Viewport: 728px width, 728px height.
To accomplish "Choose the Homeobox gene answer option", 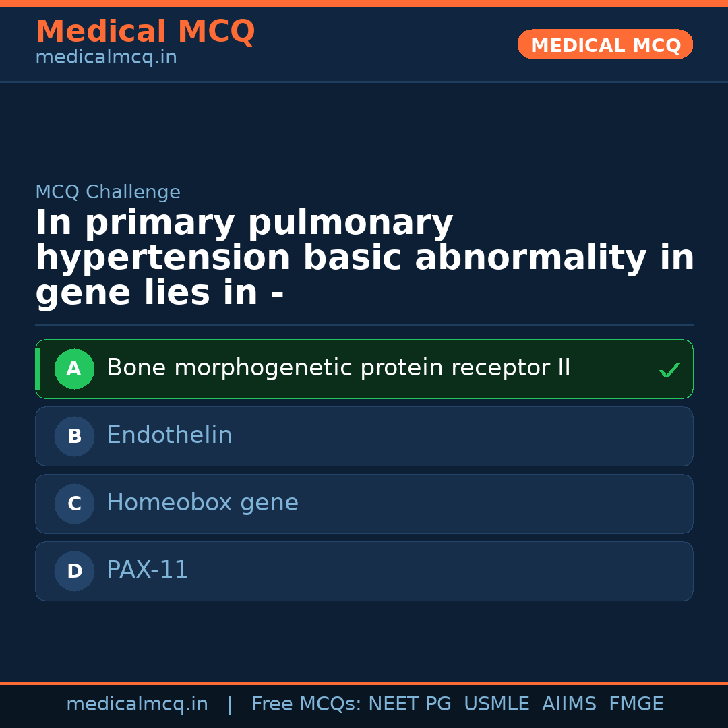I will pos(202,503).
